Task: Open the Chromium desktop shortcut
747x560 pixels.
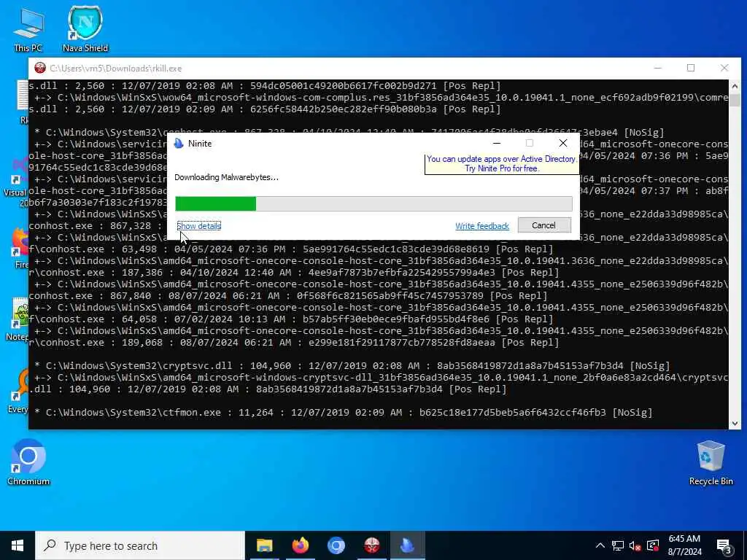Action: coord(28,462)
